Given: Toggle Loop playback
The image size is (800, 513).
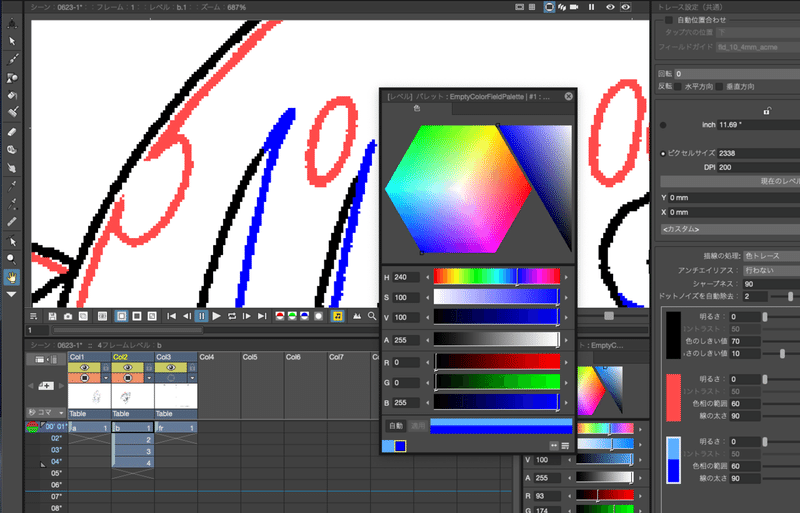Looking at the screenshot, I should pos(232,316).
